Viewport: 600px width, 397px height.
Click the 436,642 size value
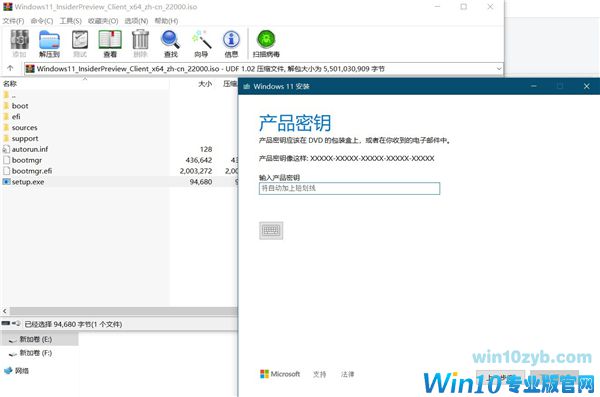tap(199, 160)
